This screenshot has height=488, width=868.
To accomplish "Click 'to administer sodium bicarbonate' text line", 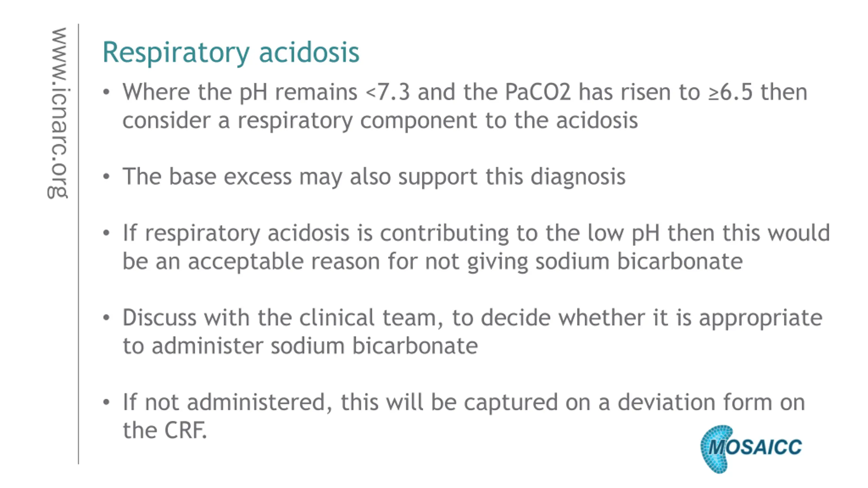I will pyautogui.click(x=300, y=346).
